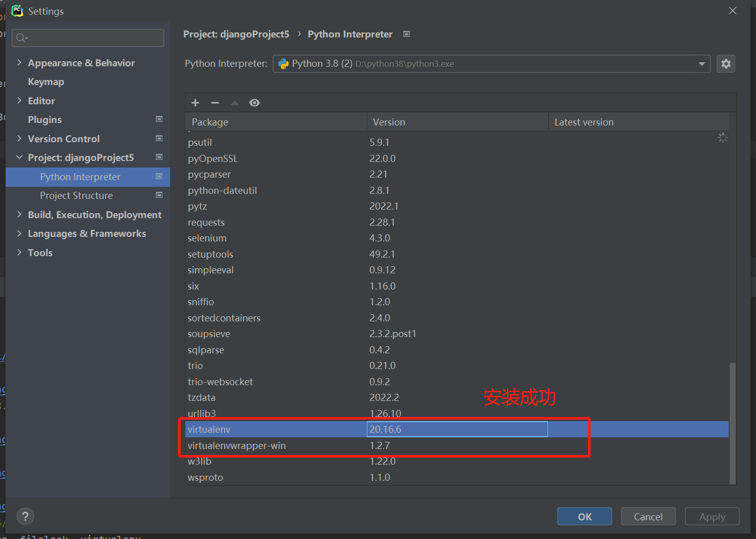Expand Build, Execution, Deployment section

tap(19, 215)
